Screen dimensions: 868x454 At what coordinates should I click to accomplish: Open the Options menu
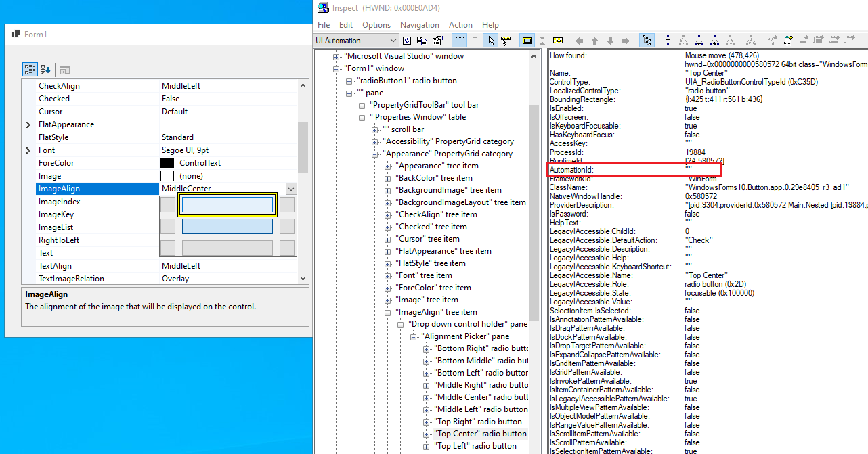[x=376, y=24]
